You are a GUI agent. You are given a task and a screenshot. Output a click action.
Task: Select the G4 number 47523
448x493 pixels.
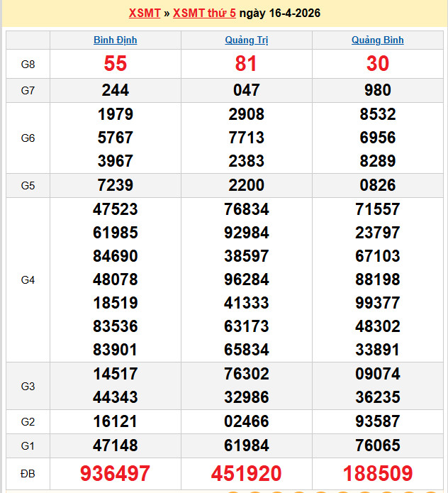click(116, 209)
